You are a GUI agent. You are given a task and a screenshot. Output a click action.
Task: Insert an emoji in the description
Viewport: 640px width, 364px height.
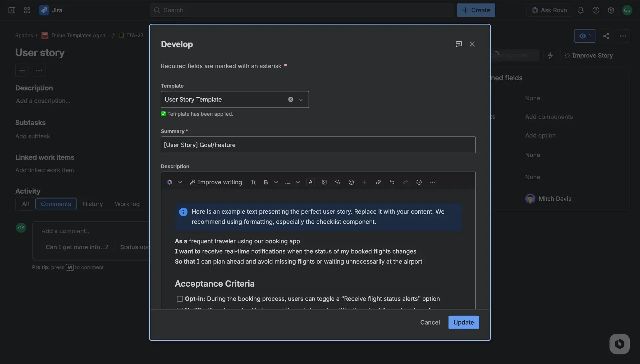(351, 182)
